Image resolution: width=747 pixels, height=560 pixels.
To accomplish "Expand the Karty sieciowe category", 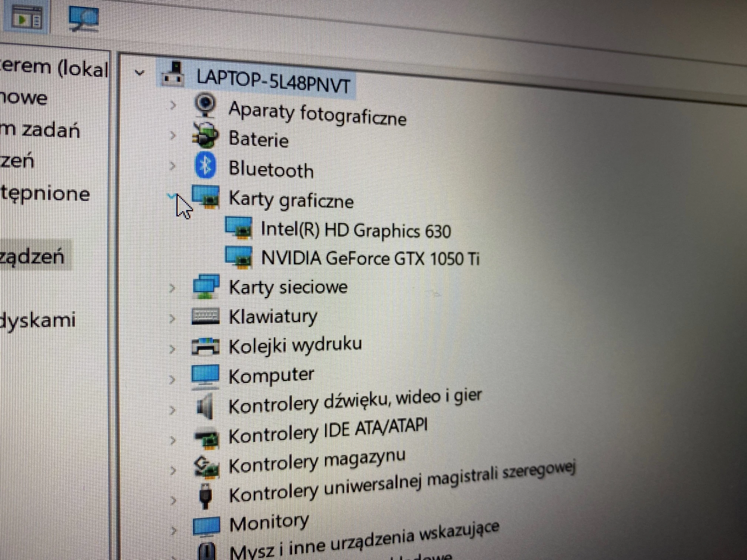I will click(x=172, y=288).
